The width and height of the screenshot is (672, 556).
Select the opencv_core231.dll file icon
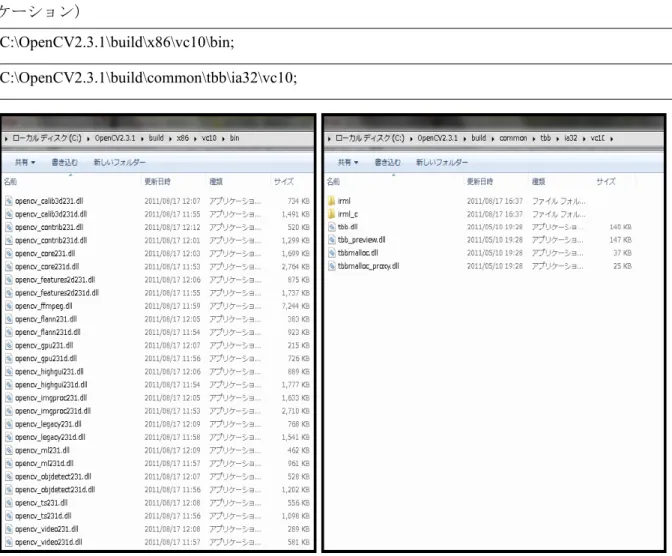[9, 253]
